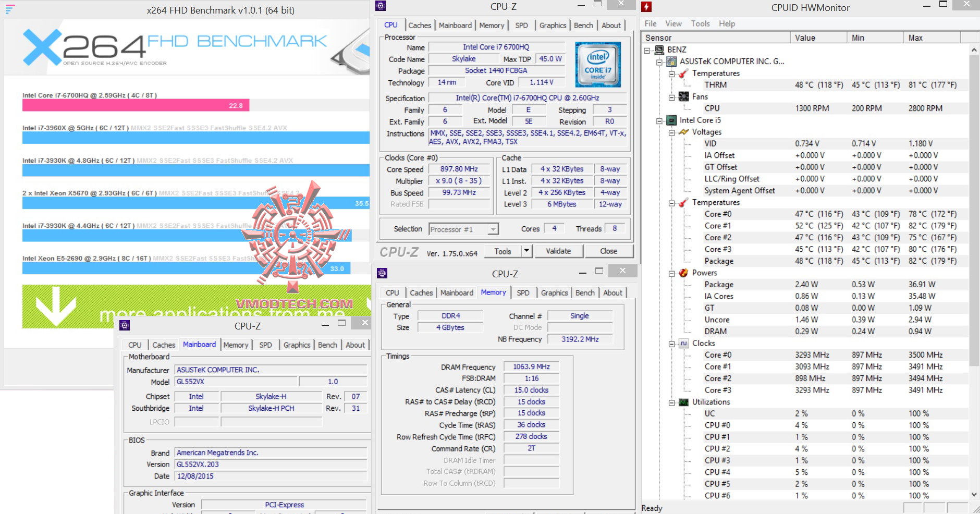Click the Clocks waveform icon
Viewport: 980px width, 514px height.
click(x=683, y=344)
